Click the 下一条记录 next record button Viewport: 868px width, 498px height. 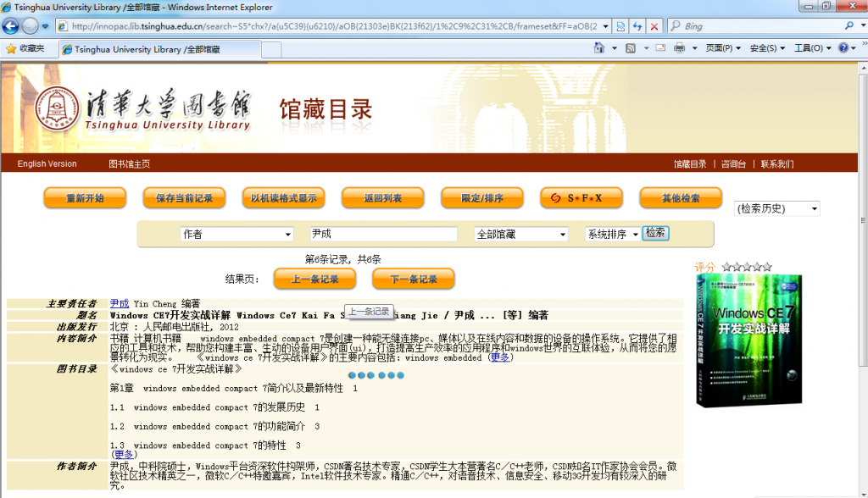coord(414,279)
